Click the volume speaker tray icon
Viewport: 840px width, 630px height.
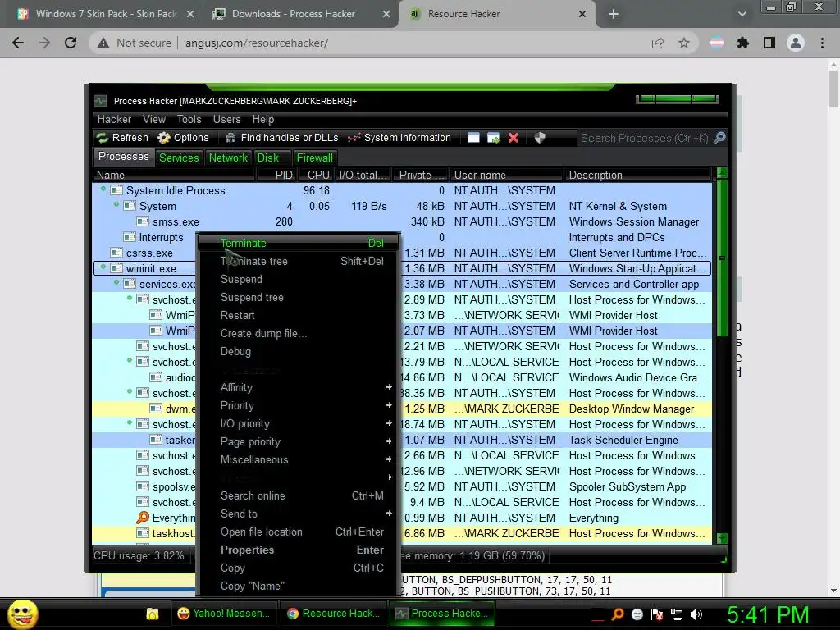coord(697,614)
